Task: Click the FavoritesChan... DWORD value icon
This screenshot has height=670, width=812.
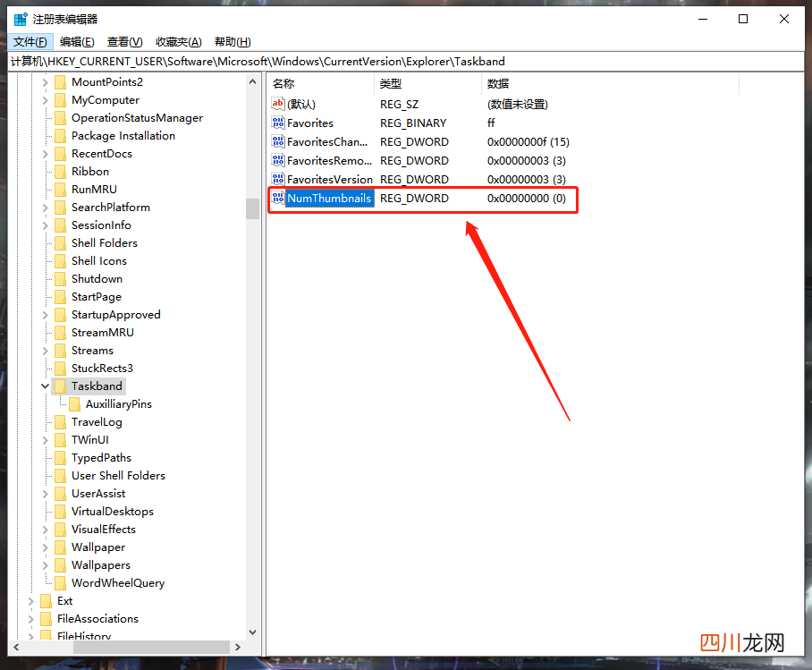Action: (278, 141)
